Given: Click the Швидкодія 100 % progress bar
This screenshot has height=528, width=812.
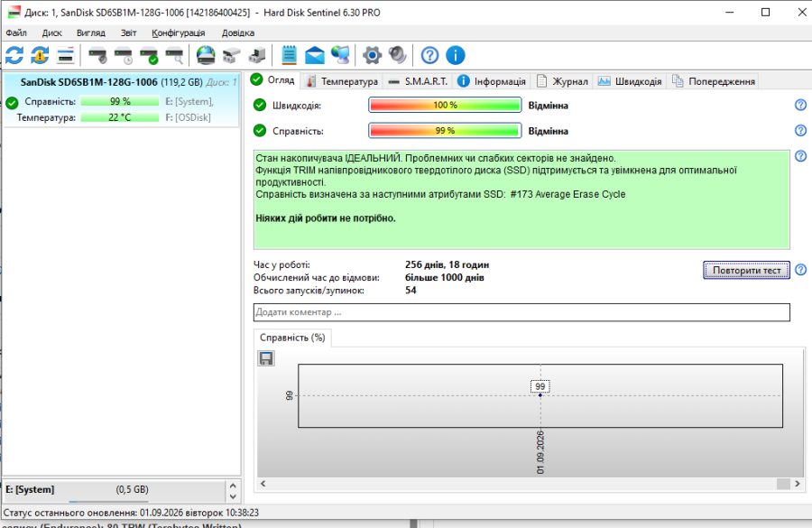Looking at the screenshot, I should point(445,106).
